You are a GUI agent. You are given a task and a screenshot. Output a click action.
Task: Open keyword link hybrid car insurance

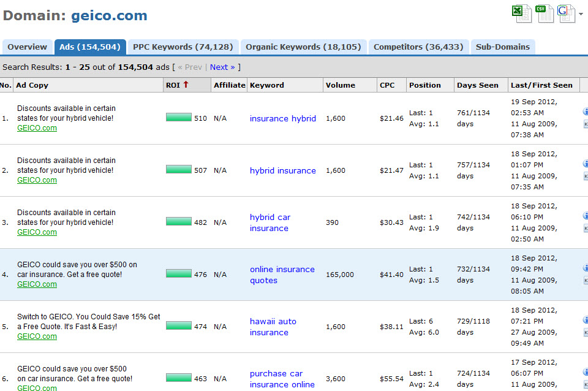click(x=270, y=222)
